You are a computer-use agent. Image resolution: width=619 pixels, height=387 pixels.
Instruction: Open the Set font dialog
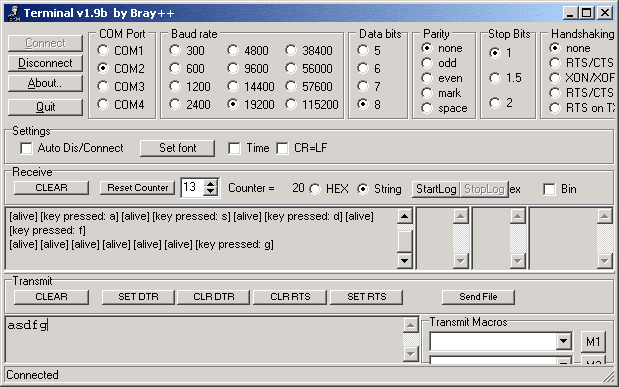point(178,148)
